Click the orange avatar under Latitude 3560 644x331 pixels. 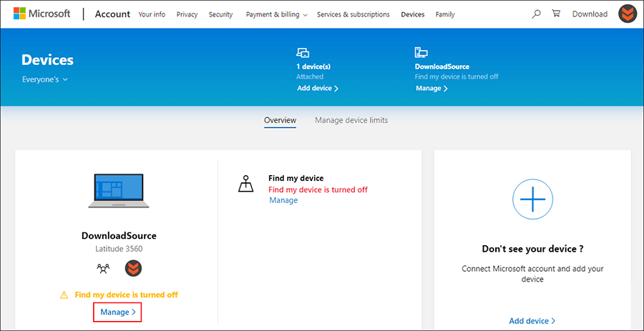point(133,268)
